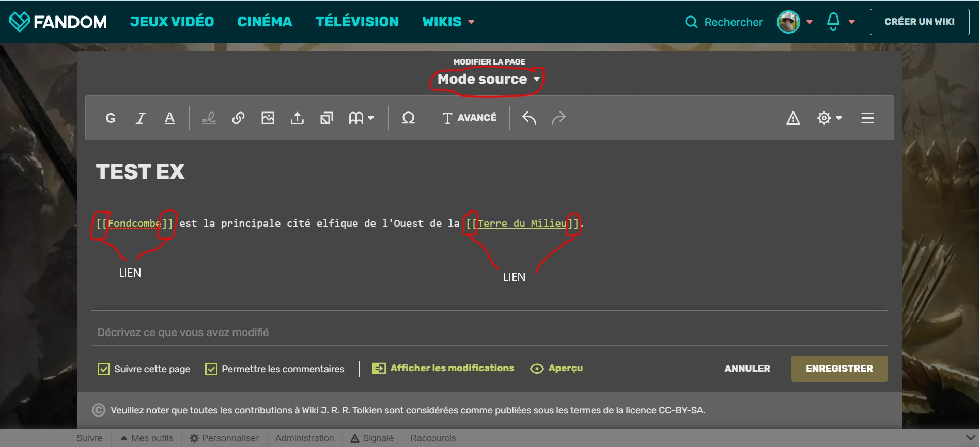Click Annuler to cancel editing

[747, 369]
